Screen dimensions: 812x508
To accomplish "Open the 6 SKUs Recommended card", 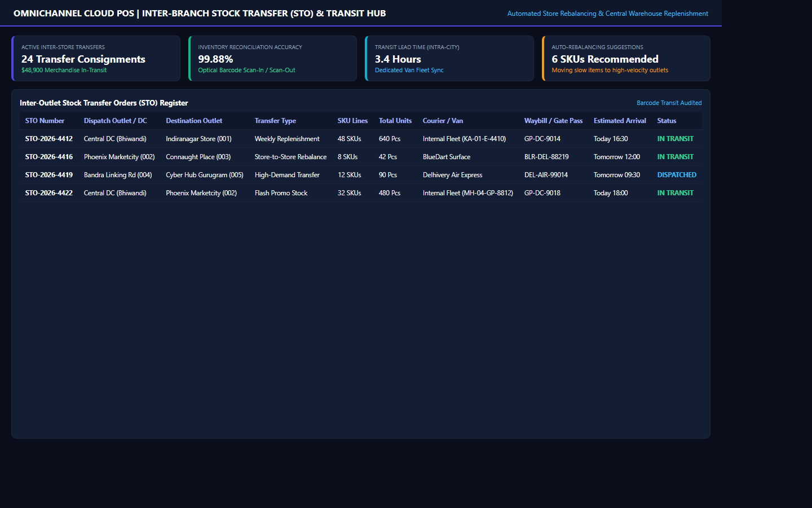I will [626, 59].
